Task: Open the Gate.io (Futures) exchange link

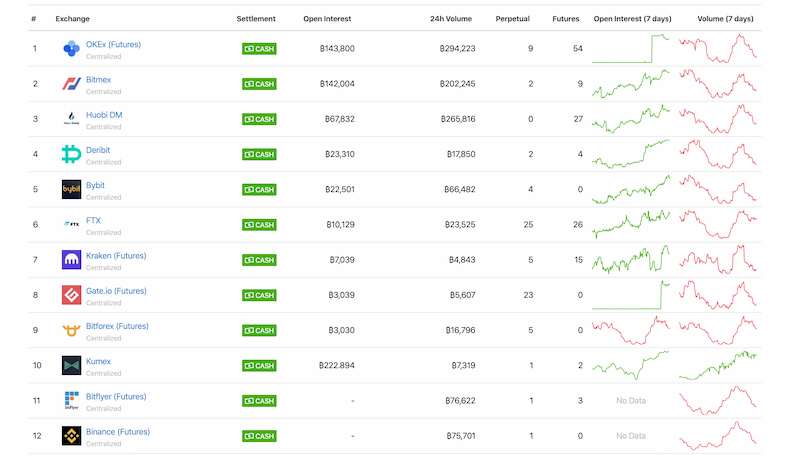Action: (x=116, y=291)
